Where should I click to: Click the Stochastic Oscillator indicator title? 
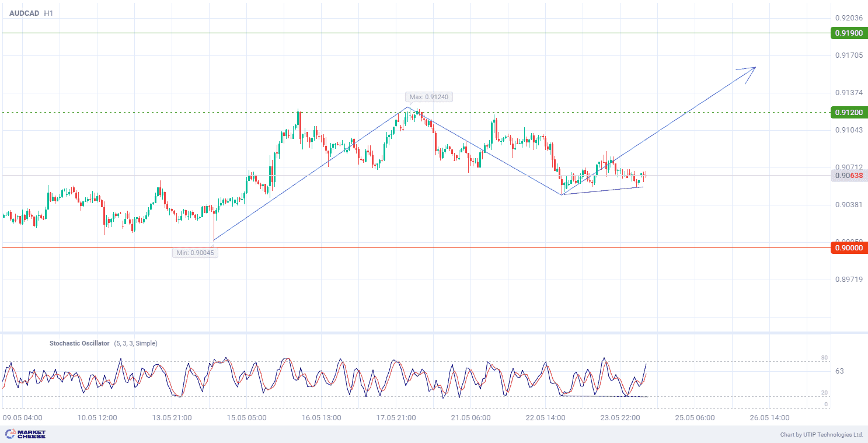point(79,343)
